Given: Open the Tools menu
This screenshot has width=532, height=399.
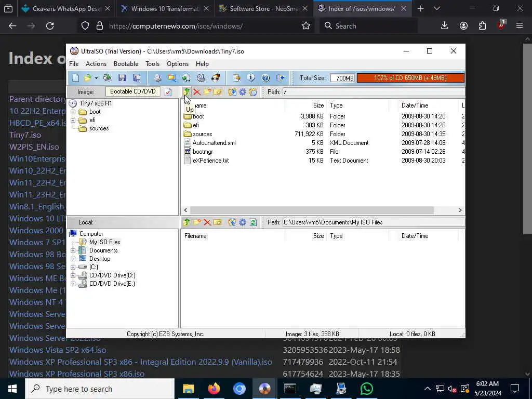Looking at the screenshot, I should tap(152, 64).
